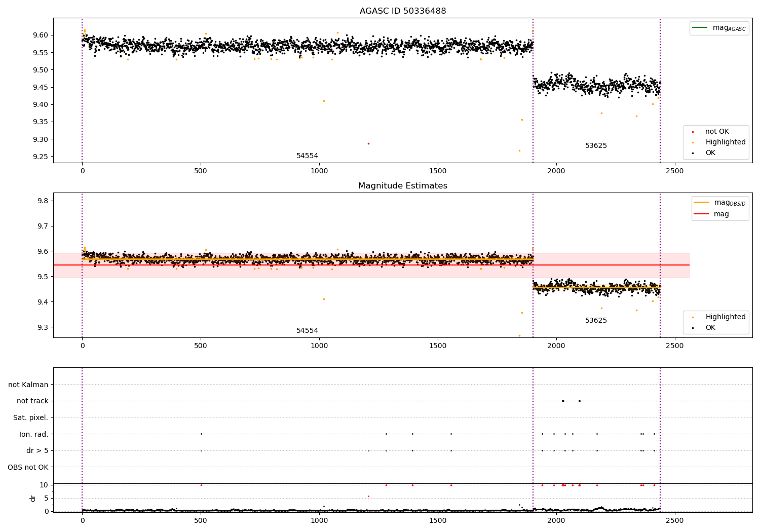
Task: Click the 9.4 y-axis tick in middle plot
Action: 43,302
